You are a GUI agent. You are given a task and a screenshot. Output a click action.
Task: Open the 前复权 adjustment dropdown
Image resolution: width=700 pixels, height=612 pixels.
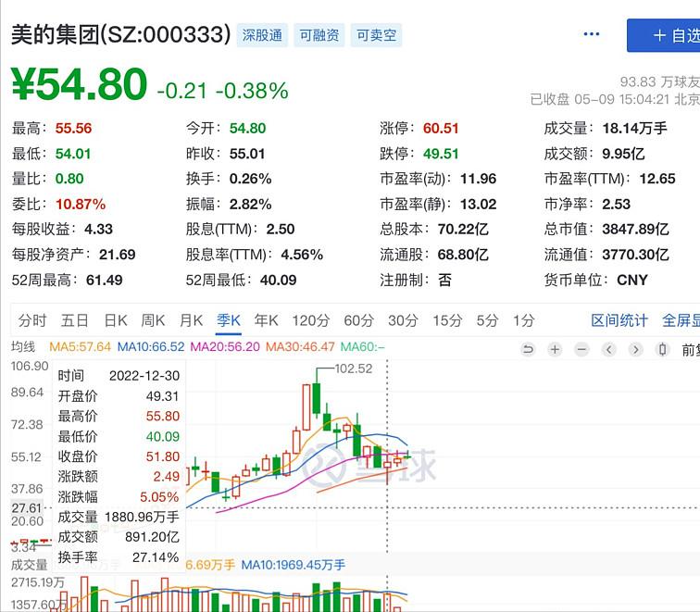pyautogui.click(x=690, y=350)
